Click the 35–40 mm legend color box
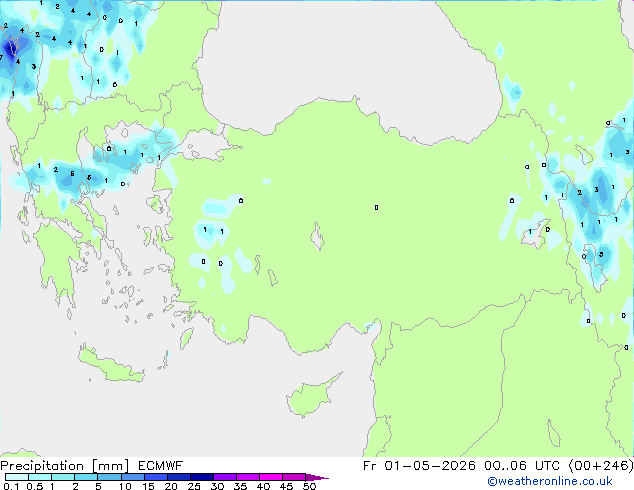The image size is (634, 490). [247, 477]
